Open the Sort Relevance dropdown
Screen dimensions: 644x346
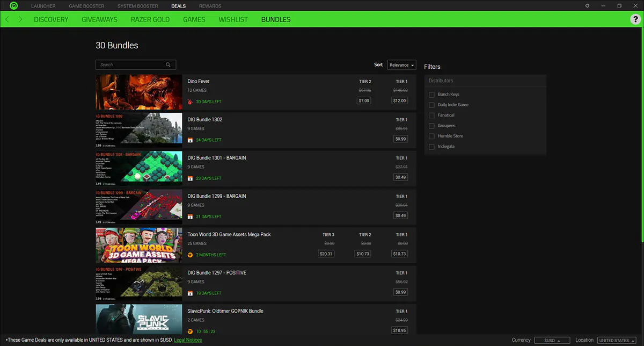coord(401,65)
